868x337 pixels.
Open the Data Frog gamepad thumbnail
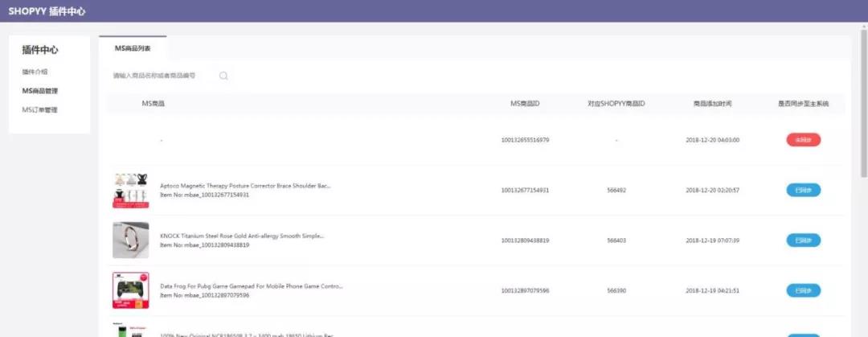pyautogui.click(x=131, y=290)
